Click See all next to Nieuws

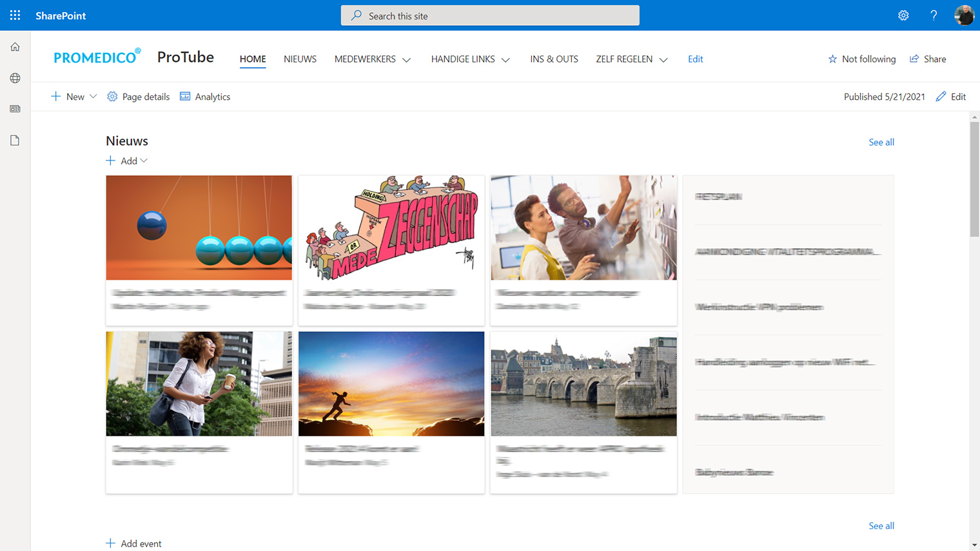(881, 142)
